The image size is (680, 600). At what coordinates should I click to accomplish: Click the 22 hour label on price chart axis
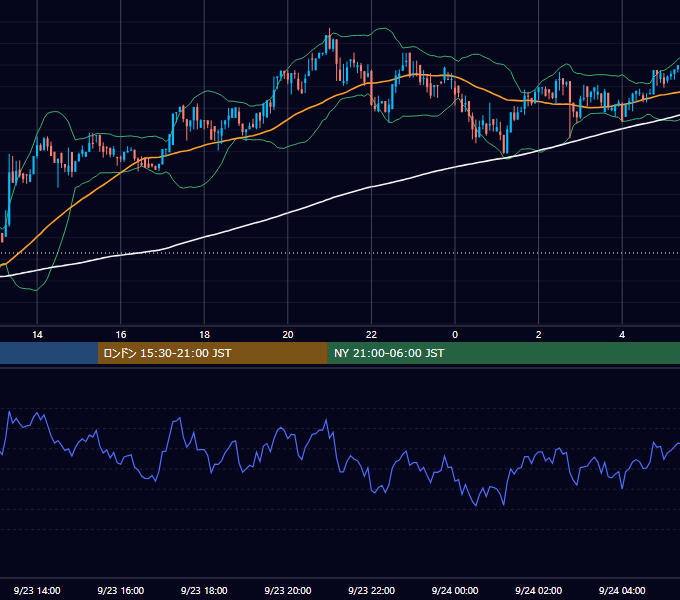[x=371, y=335]
